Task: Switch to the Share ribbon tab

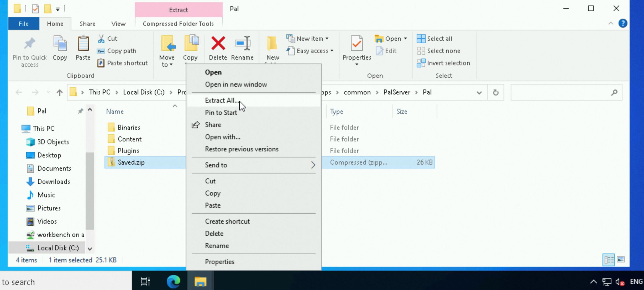Action: tap(87, 24)
